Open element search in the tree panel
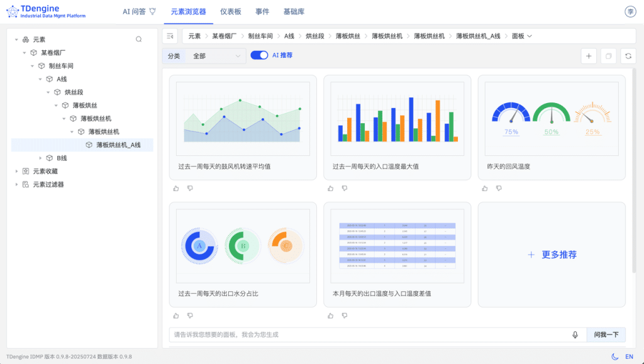644x364 pixels. [137, 38]
